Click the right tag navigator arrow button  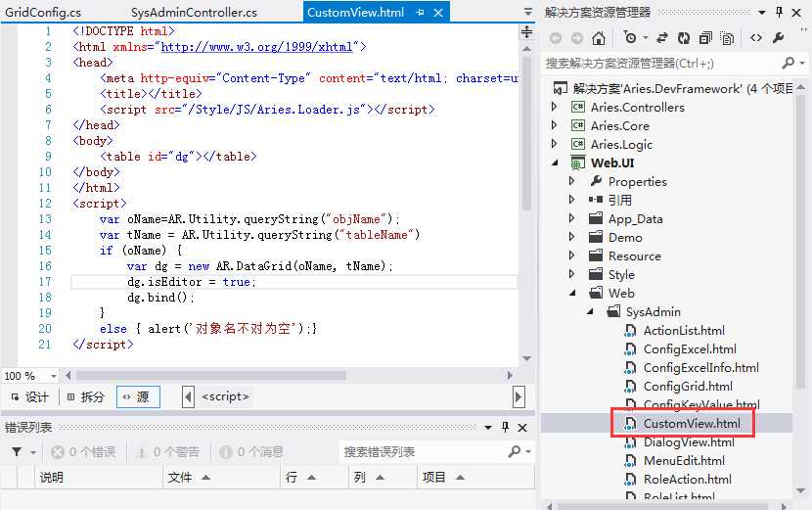click(519, 397)
